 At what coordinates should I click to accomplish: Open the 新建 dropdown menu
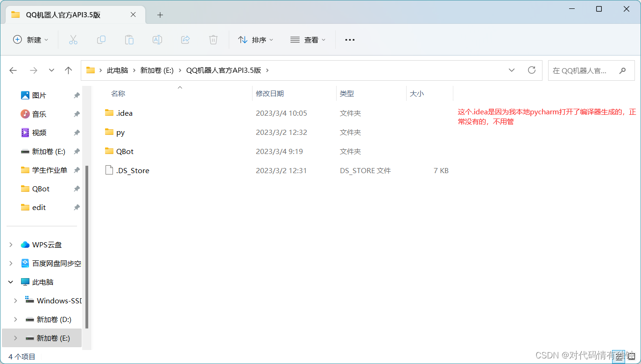point(30,40)
